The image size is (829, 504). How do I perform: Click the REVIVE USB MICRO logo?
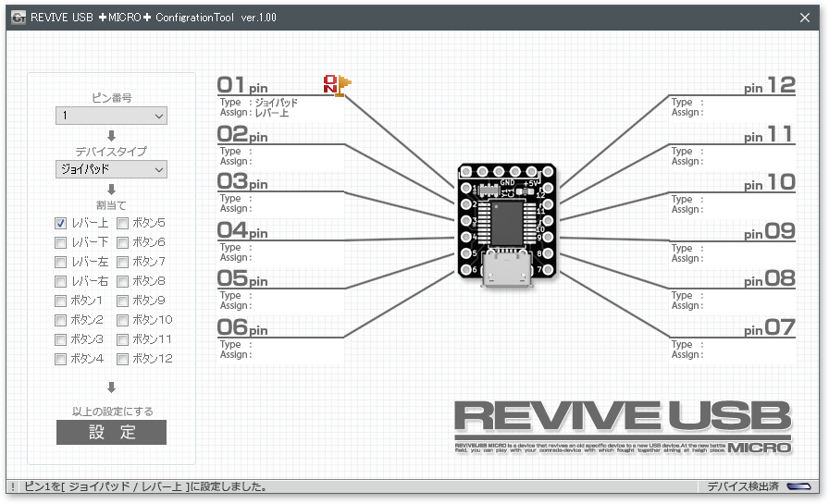coord(624,427)
